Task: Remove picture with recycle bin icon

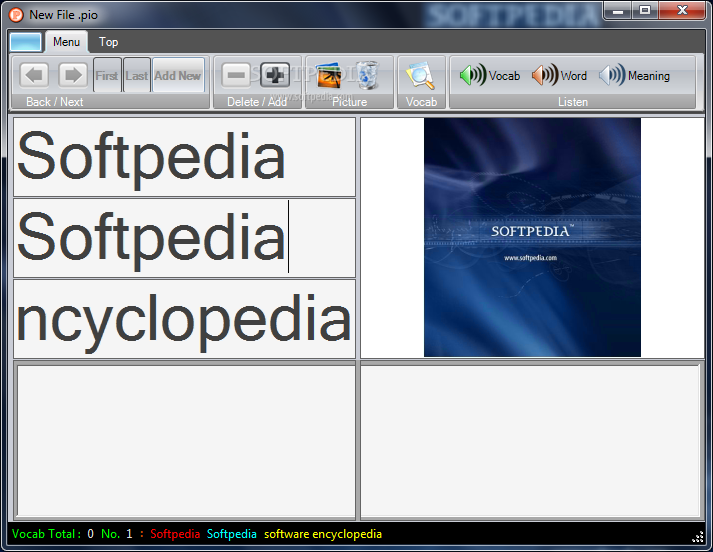Action: (x=367, y=75)
